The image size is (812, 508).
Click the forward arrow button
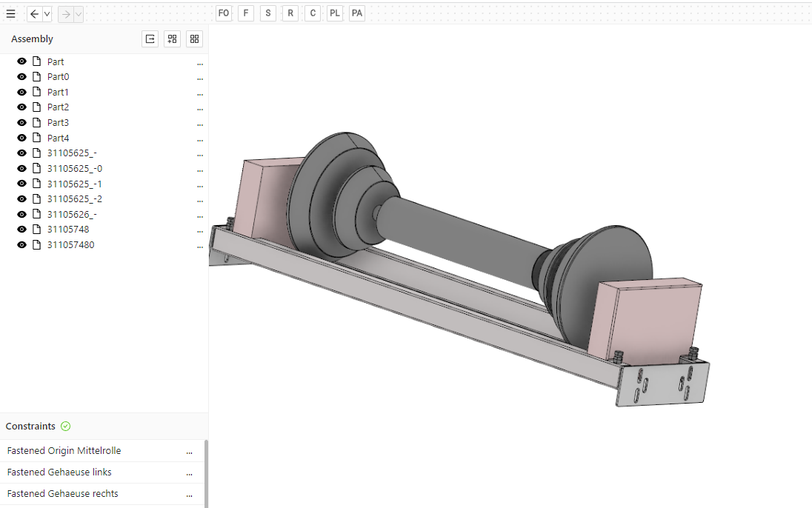66,14
